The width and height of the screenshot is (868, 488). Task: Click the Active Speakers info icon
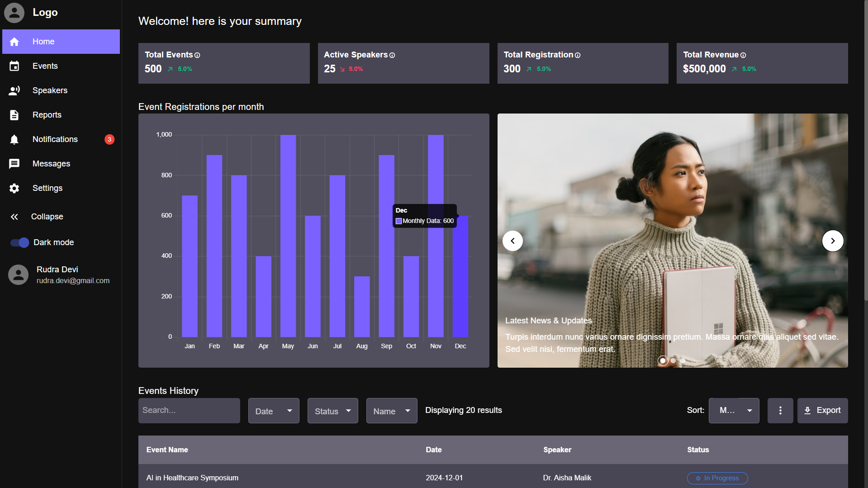click(392, 55)
